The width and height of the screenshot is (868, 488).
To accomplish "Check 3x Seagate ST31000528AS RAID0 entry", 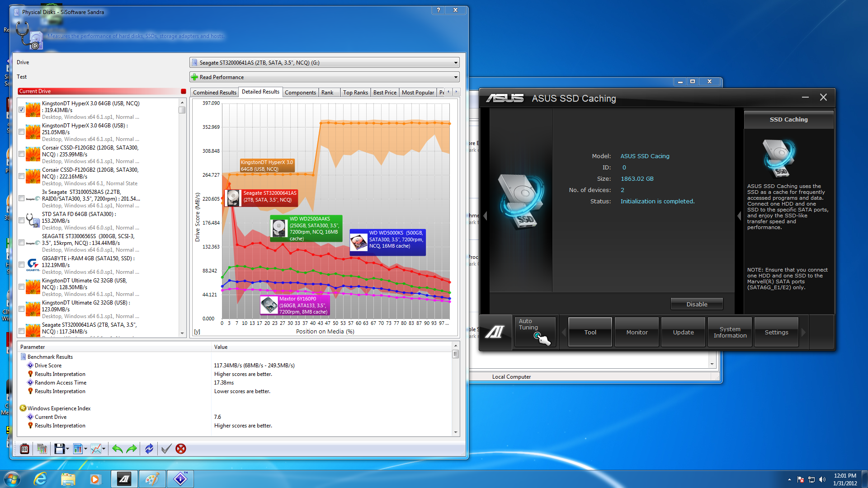I will coord(21,198).
